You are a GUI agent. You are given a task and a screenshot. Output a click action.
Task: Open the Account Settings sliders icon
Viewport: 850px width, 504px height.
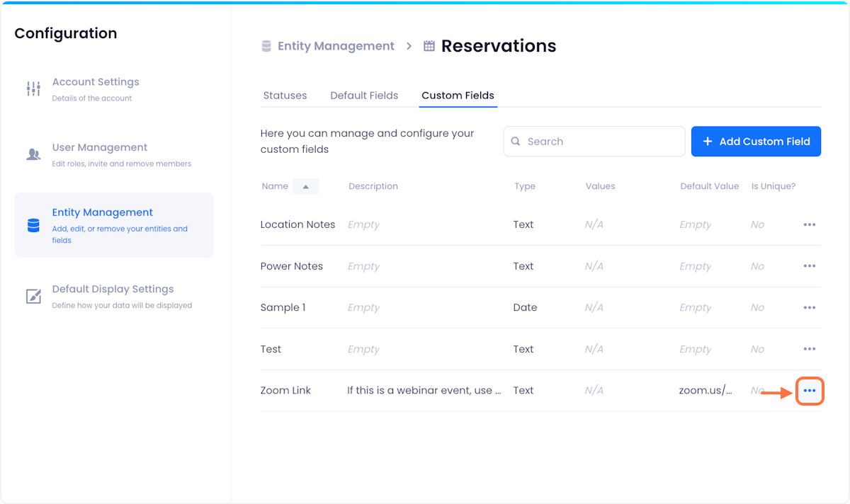tap(33, 88)
